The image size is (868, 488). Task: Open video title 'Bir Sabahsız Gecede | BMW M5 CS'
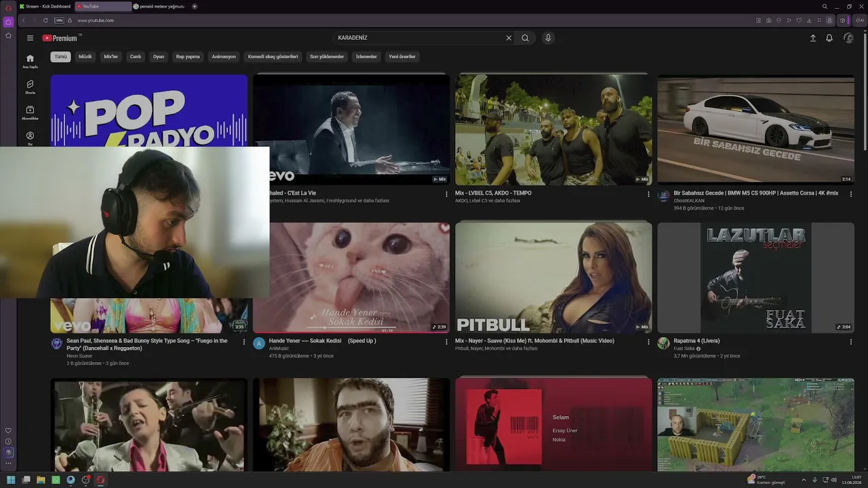click(756, 193)
